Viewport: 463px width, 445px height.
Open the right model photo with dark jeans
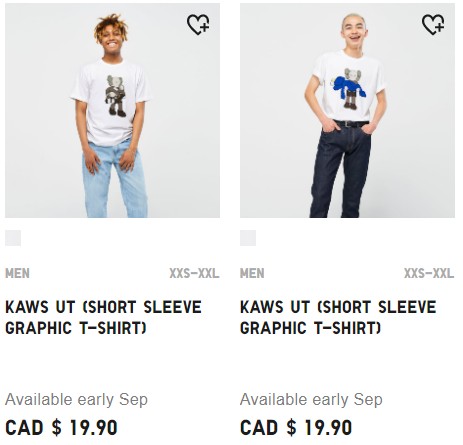click(x=347, y=111)
